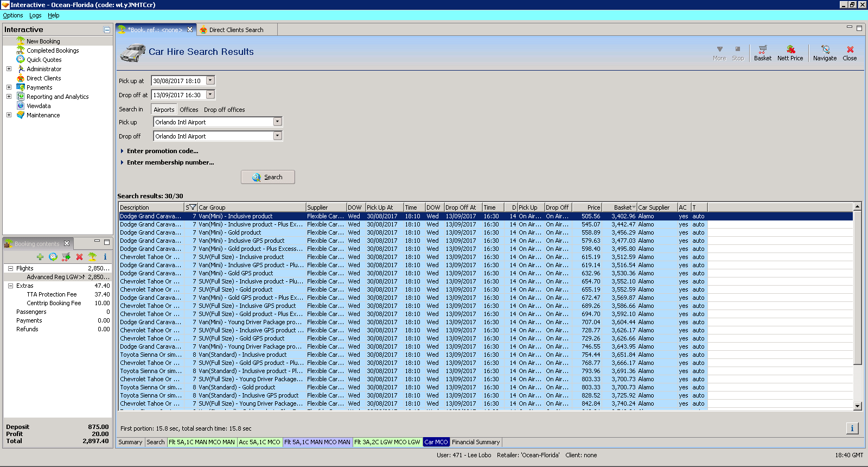Minimize the Booking contents panel

tap(97, 241)
